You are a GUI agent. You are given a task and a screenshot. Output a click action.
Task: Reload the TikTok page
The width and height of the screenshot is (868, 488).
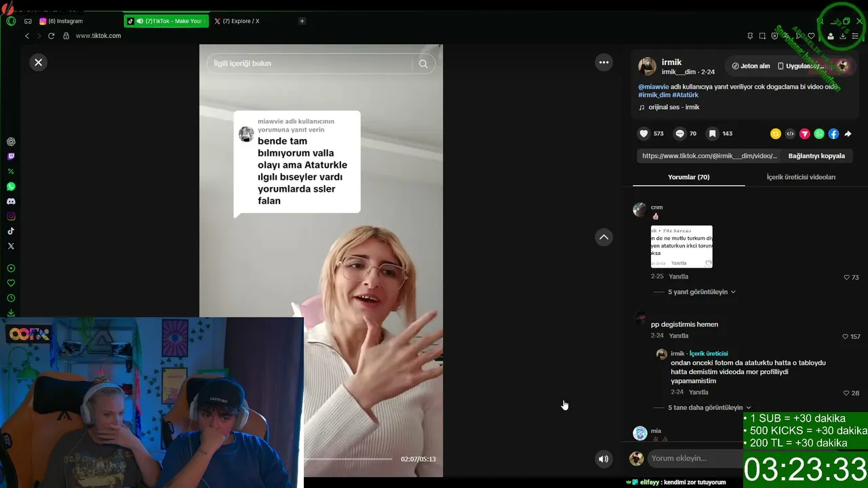53,36
